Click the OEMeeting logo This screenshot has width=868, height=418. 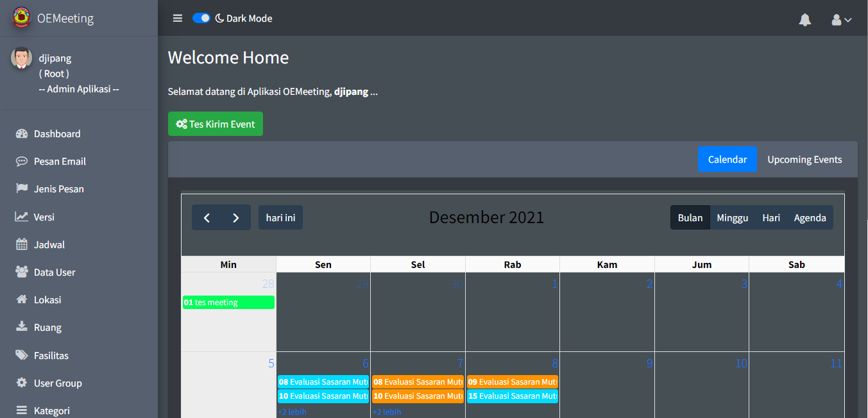tap(21, 18)
